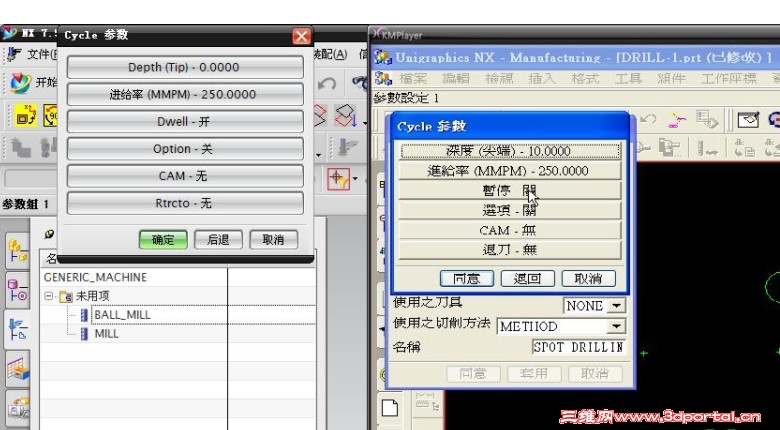Click the Unigraphics NX application icon in menu bar
Viewport: 780px width, 430px height.
[383, 78]
